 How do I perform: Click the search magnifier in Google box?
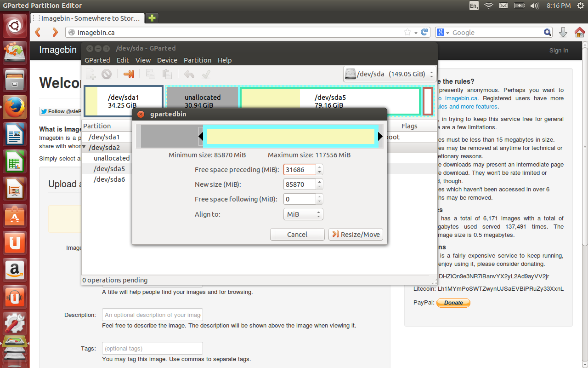tap(548, 32)
